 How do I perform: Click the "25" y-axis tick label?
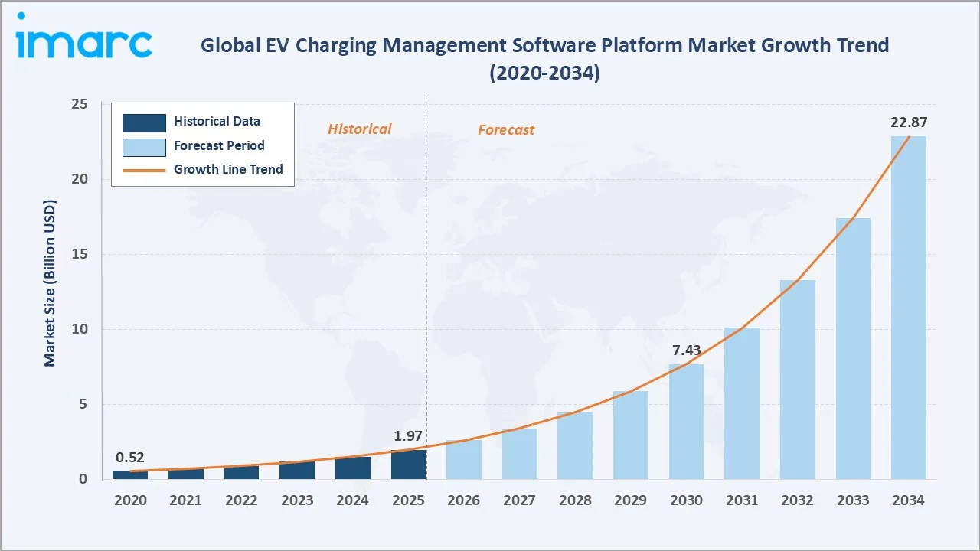pos(80,104)
